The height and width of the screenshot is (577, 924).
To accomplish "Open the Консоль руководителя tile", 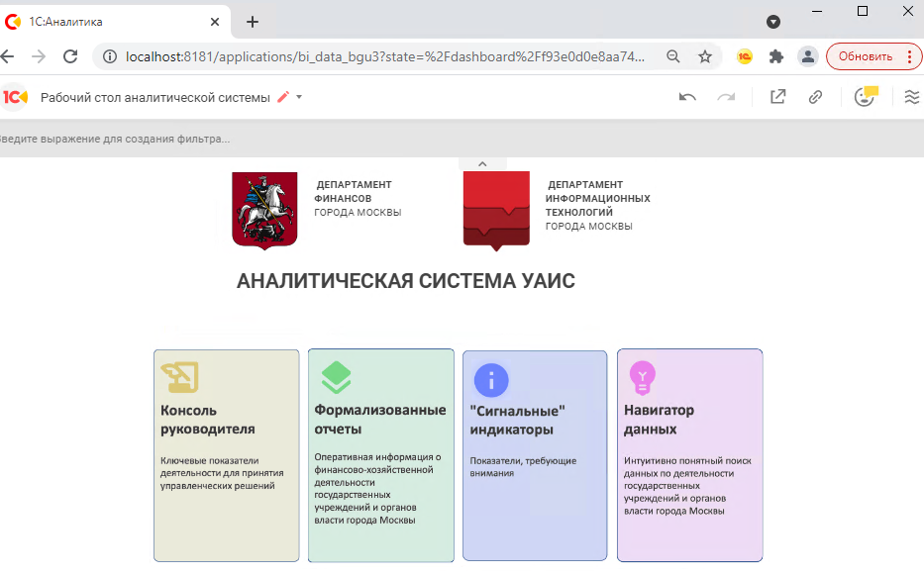I will 226,455.
